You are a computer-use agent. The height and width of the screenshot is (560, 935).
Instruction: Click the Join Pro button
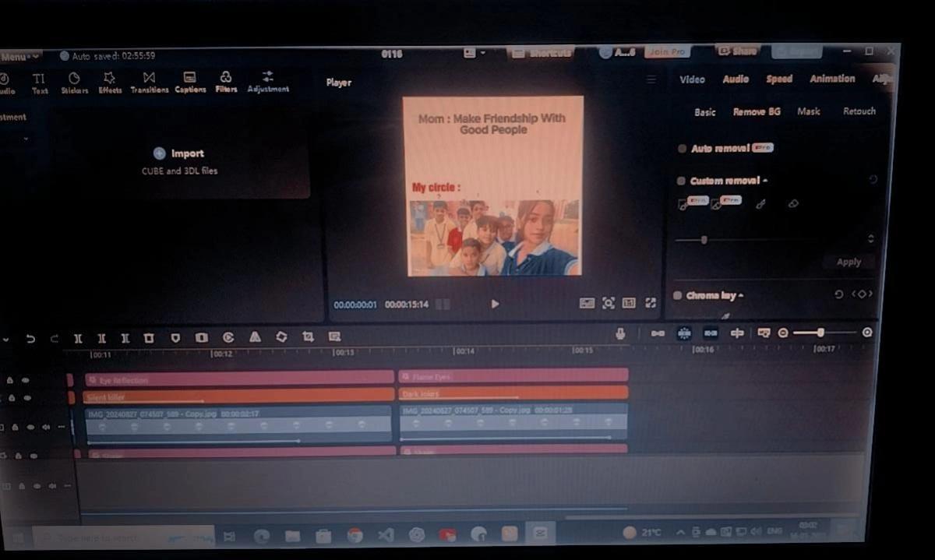click(x=667, y=51)
